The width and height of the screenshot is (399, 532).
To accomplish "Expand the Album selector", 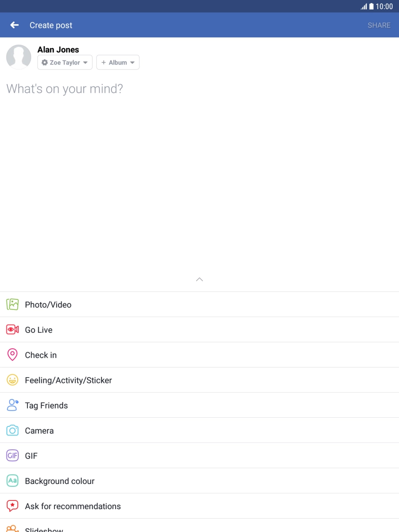I will click(118, 62).
